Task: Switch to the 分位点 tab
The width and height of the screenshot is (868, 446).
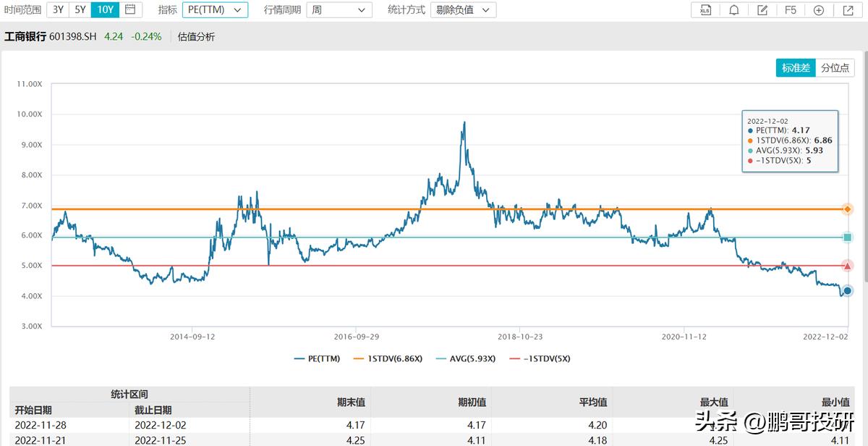Action: point(835,67)
